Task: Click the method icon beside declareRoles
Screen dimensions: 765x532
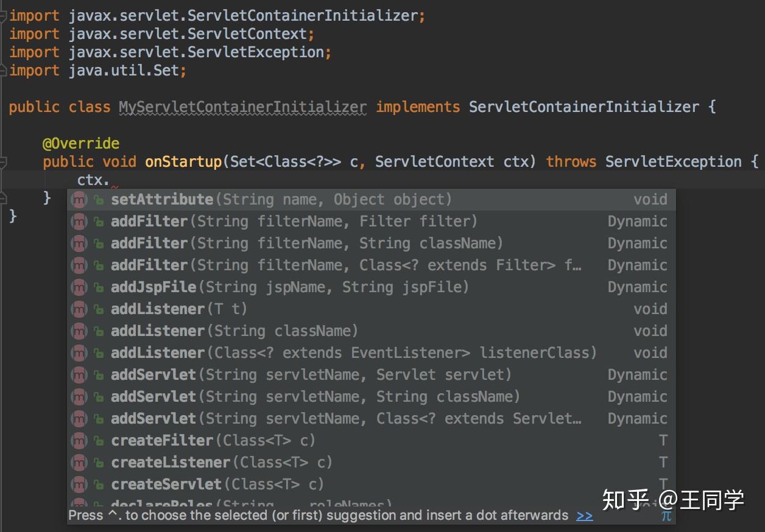Action: tap(79, 505)
